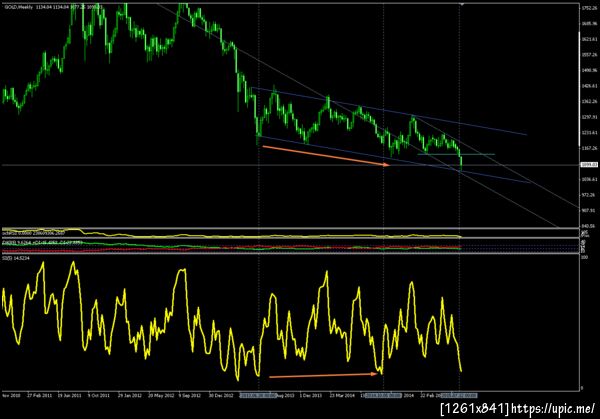
Task: Click the 19 Jun 2011 date label
Action: tap(70, 395)
